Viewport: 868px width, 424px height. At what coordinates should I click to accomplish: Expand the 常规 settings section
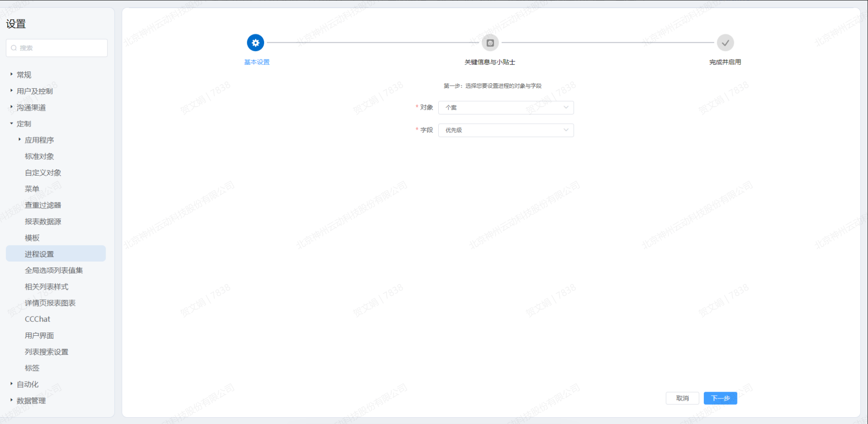pos(12,74)
